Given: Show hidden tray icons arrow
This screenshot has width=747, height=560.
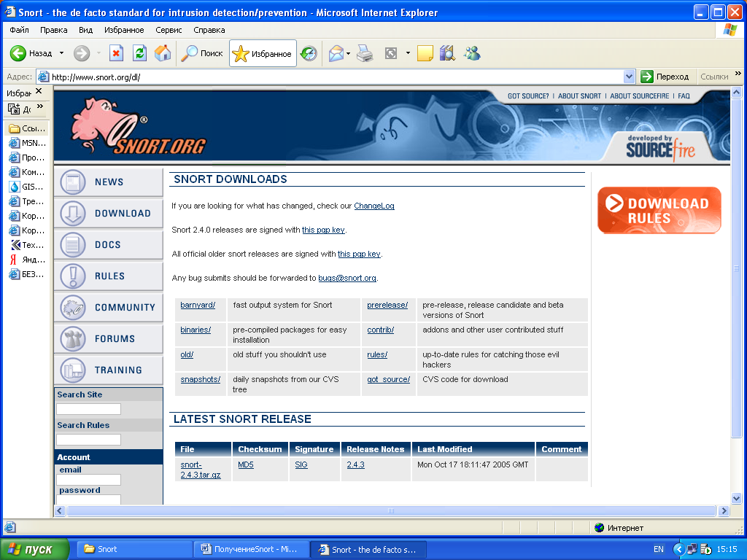Looking at the screenshot, I should (679, 550).
